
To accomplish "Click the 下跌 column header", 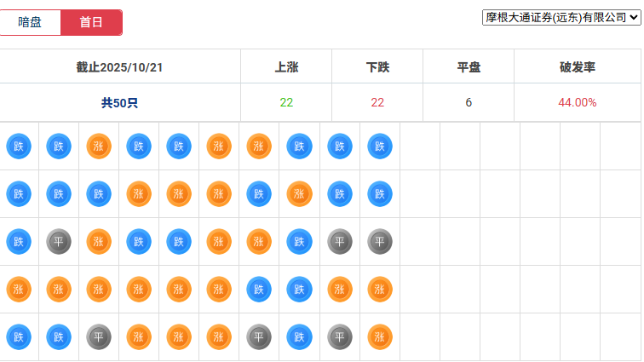I will pyautogui.click(x=377, y=66).
